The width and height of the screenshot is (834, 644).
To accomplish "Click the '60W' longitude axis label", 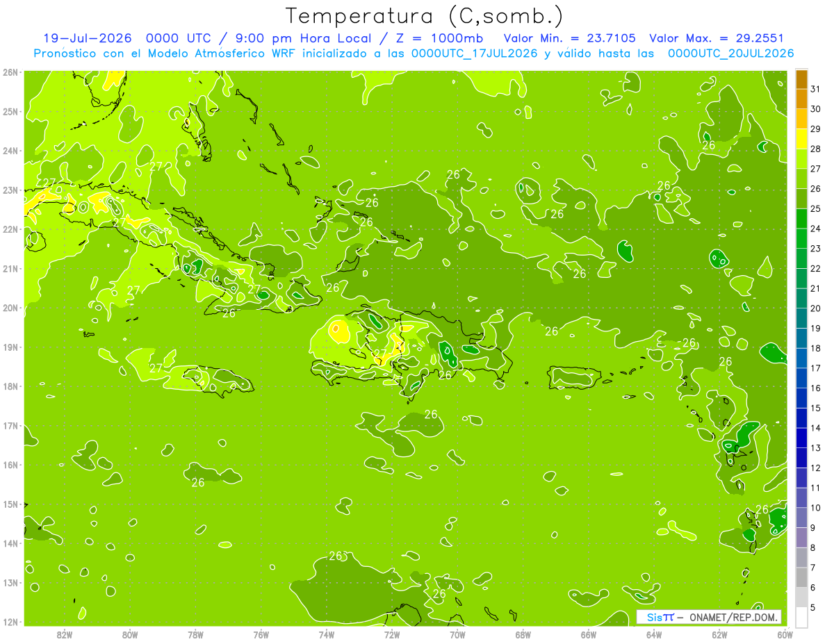I will pyautogui.click(x=785, y=634).
